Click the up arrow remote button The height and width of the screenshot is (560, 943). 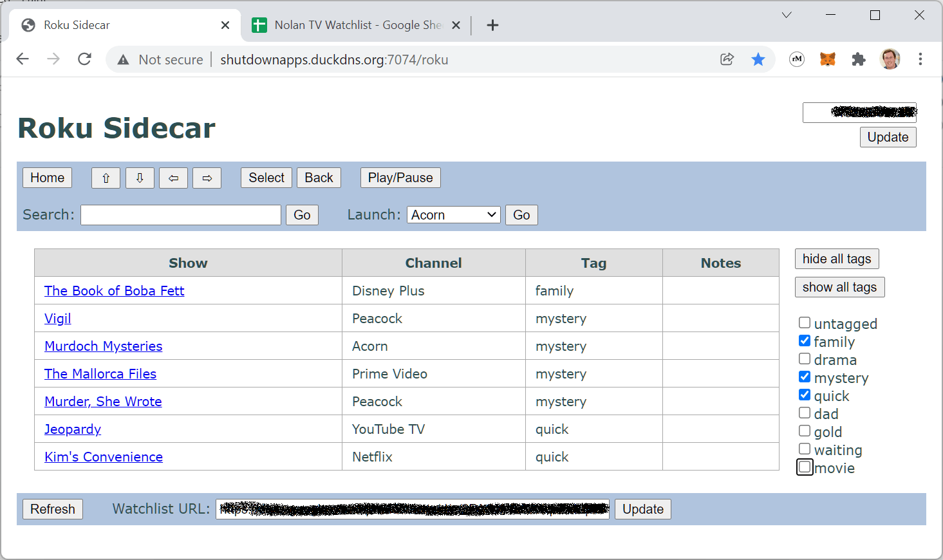click(106, 178)
